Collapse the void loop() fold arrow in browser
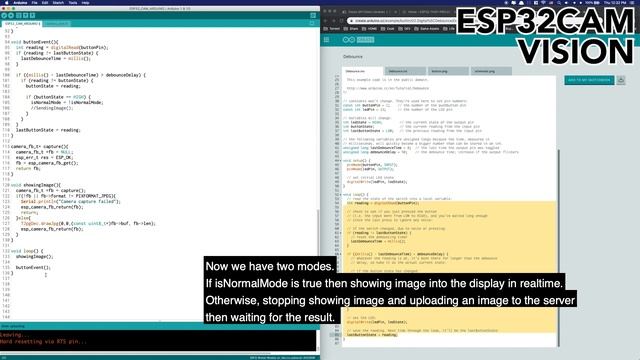 click(x=341, y=195)
